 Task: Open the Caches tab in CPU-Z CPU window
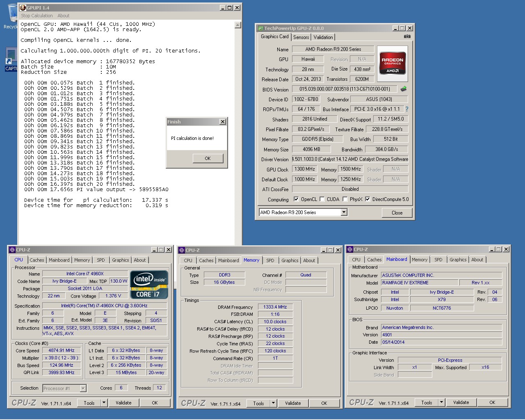pos(37,260)
